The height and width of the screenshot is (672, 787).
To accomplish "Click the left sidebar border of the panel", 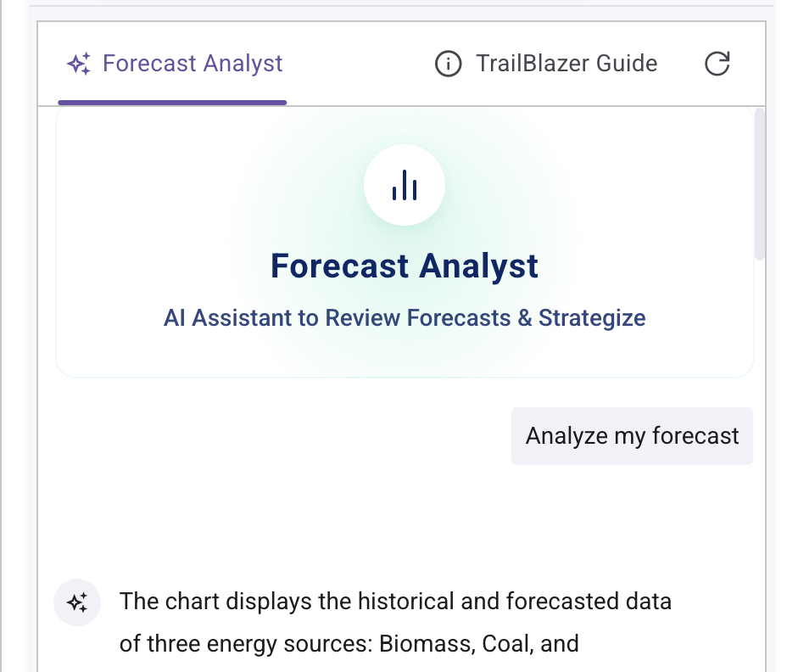I will (37, 339).
